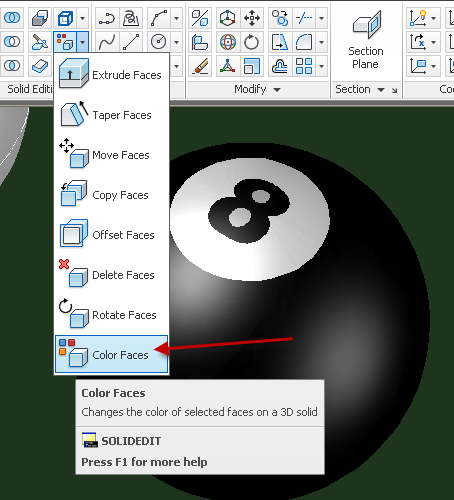
Task: Activate the 3D Rotate gizmo icon
Action: pos(228,42)
